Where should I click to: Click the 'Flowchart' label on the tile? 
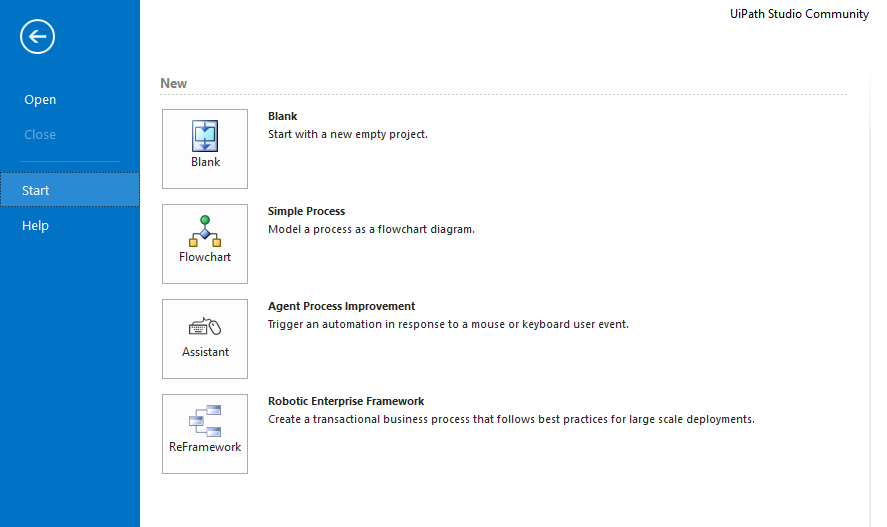click(x=205, y=257)
